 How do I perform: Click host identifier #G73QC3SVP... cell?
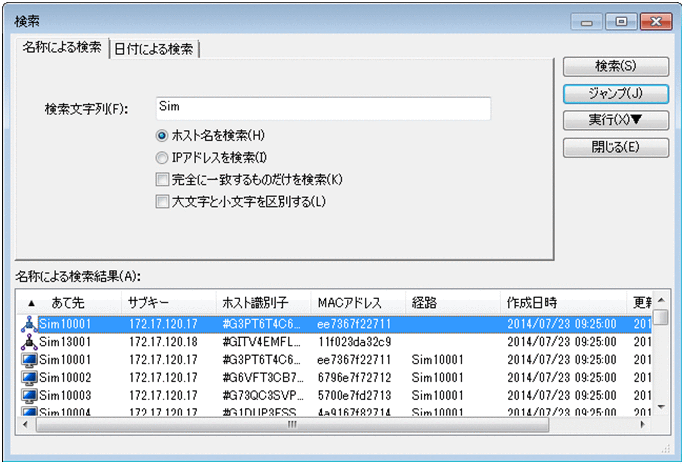[x=261, y=396]
